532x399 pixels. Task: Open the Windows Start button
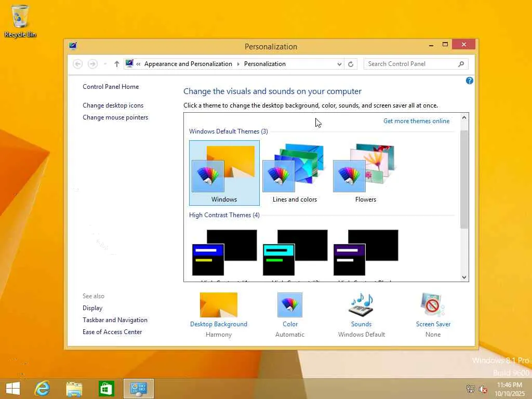pos(13,389)
